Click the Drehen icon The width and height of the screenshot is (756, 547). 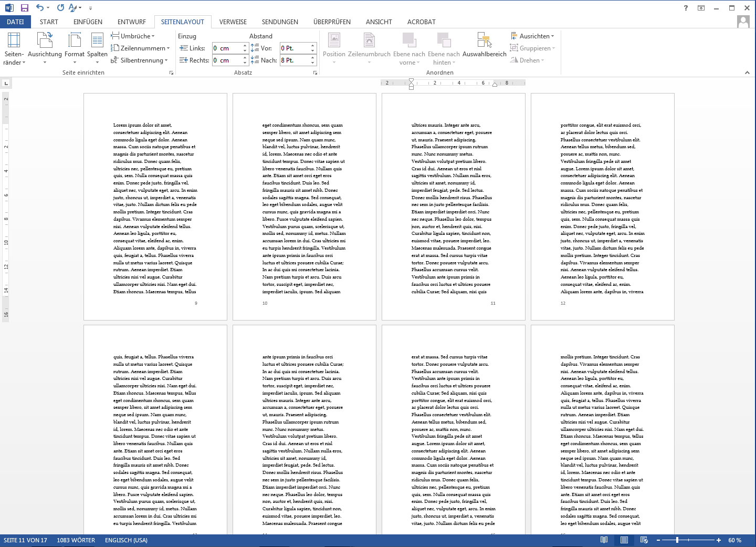(x=528, y=60)
